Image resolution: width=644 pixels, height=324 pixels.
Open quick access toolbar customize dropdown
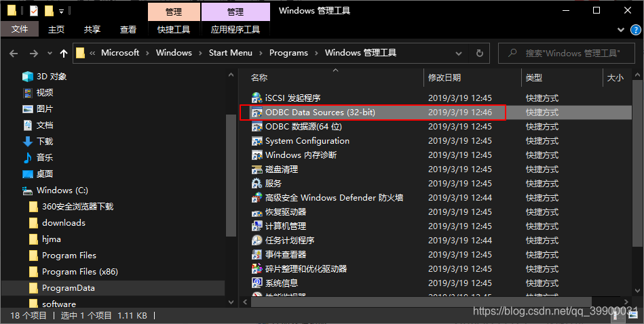coord(61,12)
